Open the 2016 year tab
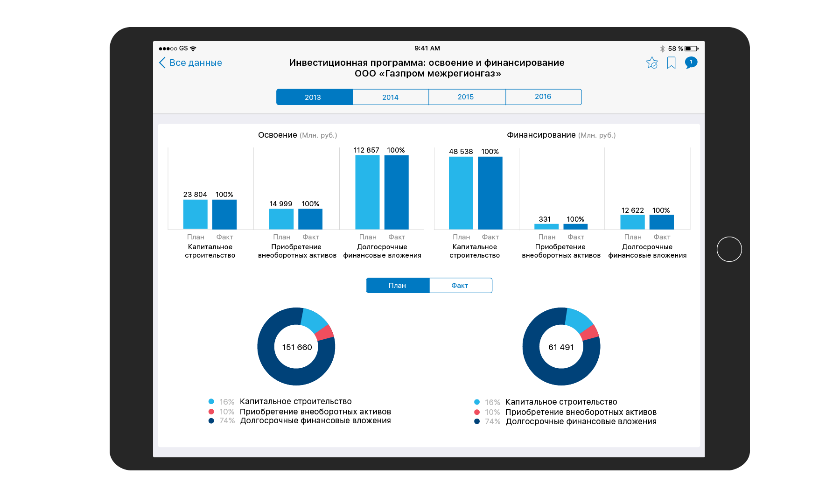This screenshot has width=840, height=504. click(x=543, y=97)
